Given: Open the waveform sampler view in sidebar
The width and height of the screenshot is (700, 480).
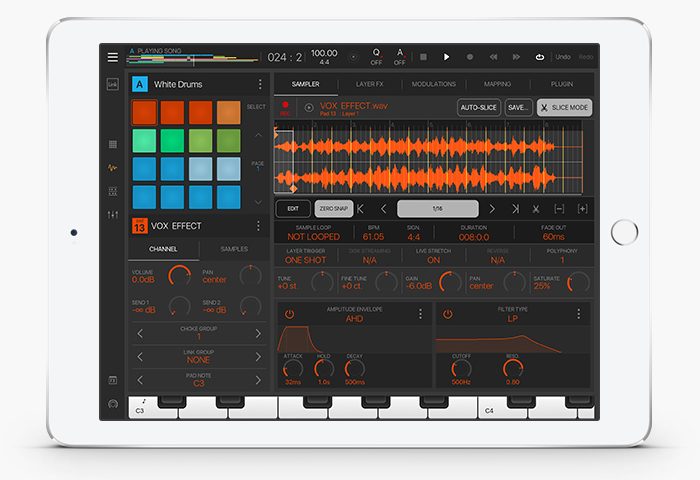Looking at the screenshot, I should click(x=113, y=168).
